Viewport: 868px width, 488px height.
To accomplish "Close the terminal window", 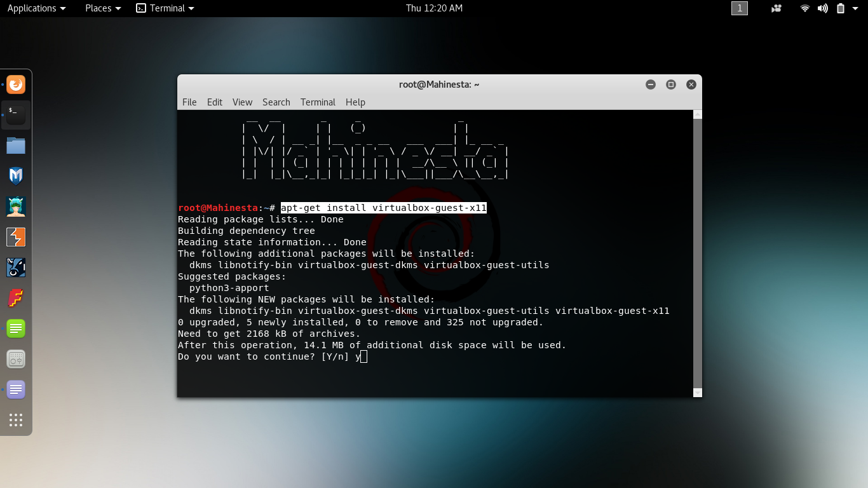I will (691, 85).
